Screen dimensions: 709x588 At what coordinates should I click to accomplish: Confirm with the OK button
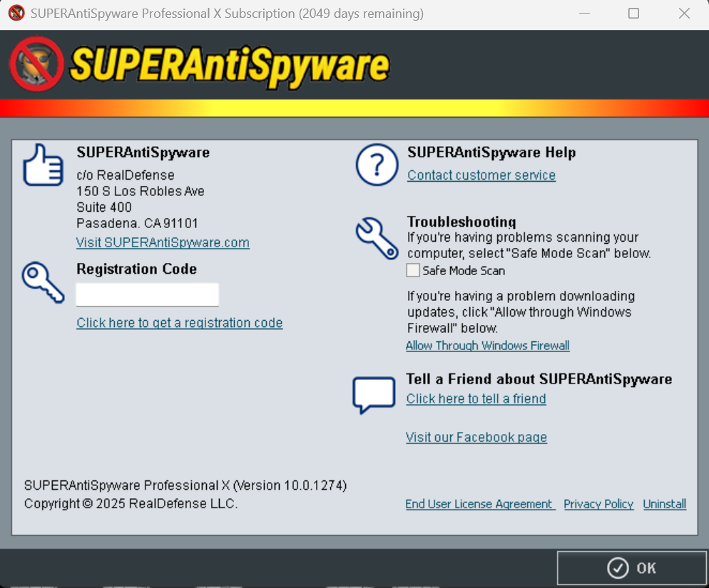(632, 568)
